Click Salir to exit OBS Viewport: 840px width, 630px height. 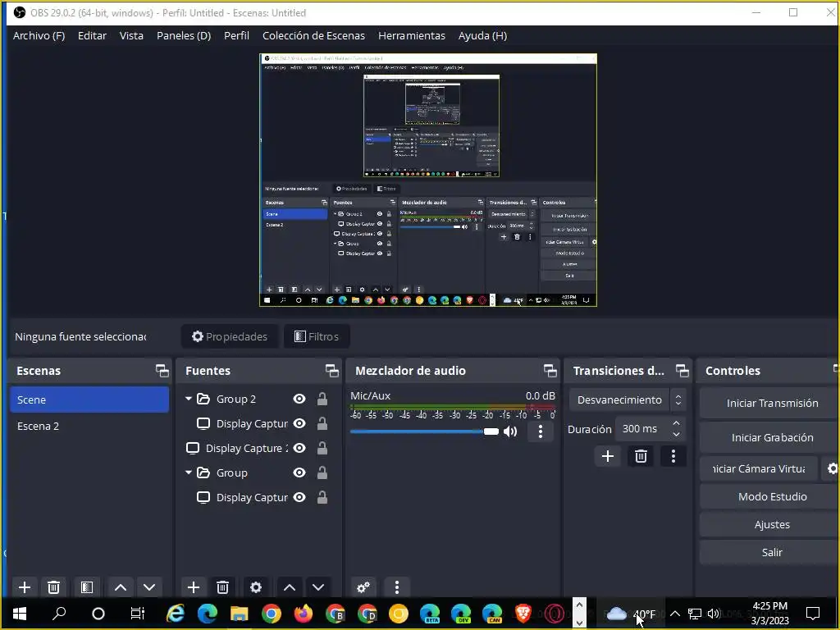(771, 552)
